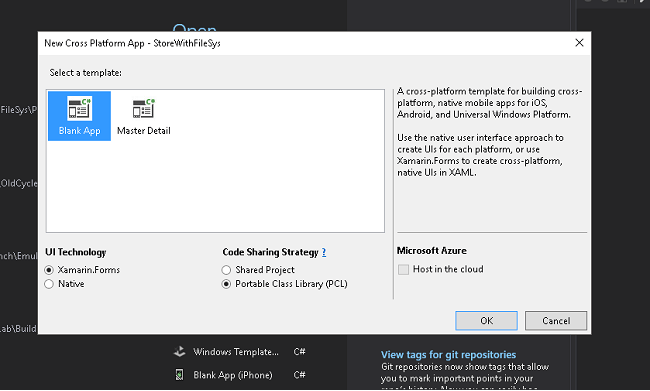Select Blank App (iPhone) entry in start page

click(x=233, y=375)
